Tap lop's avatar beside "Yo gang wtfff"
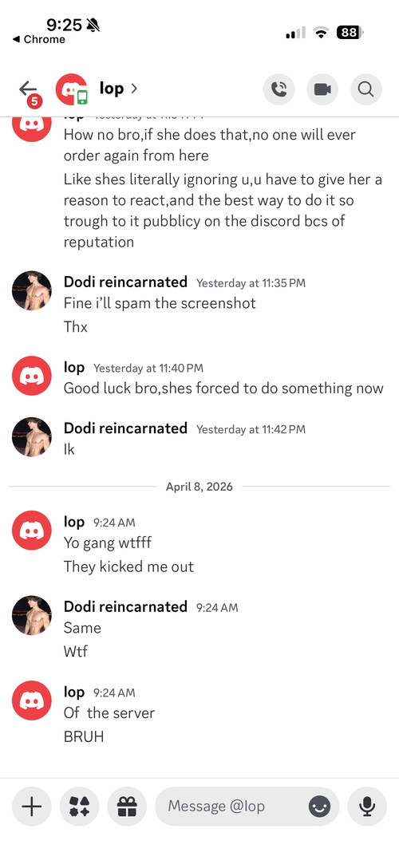 32,531
